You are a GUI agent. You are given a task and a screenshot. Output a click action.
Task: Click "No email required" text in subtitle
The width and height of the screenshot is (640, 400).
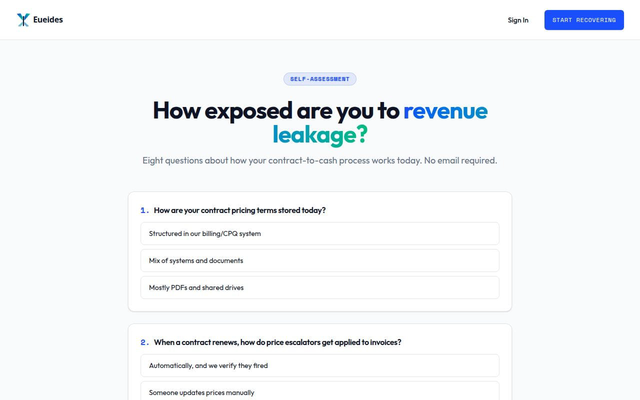tap(460, 160)
